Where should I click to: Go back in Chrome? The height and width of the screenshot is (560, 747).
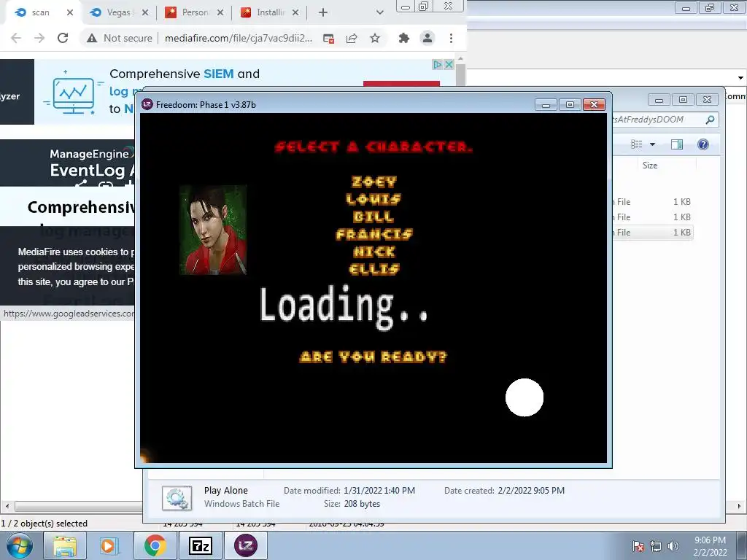point(16,38)
